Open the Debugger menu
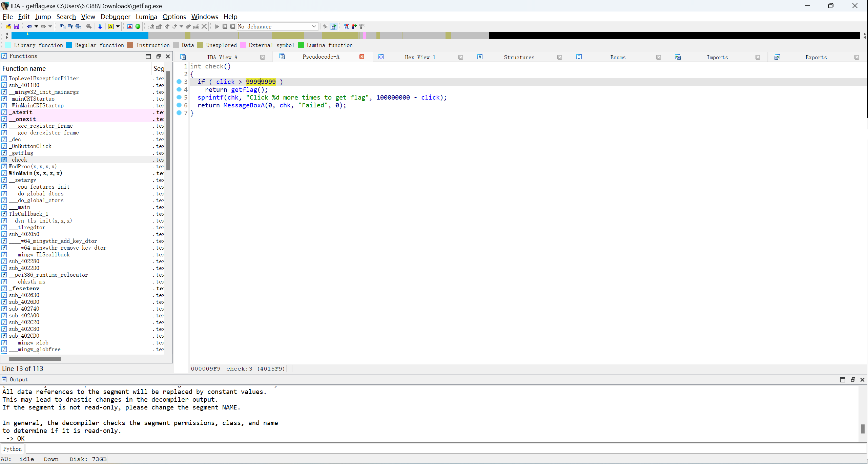The height and width of the screenshot is (464, 868). click(x=116, y=17)
